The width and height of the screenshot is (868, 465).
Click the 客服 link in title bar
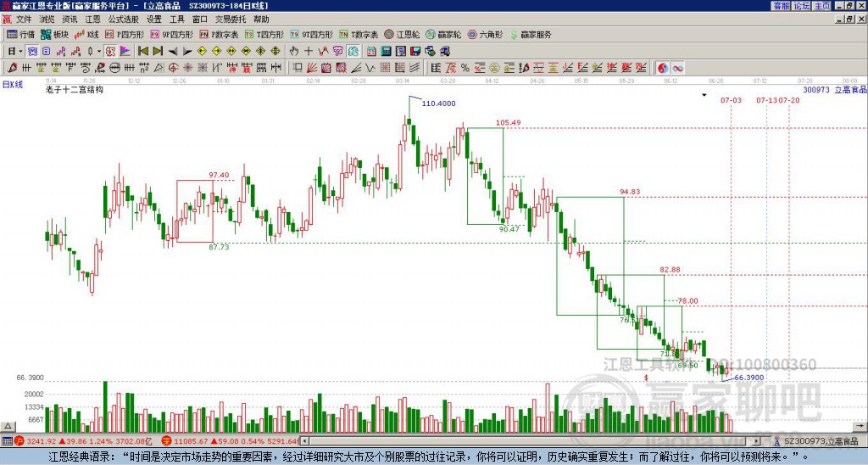[x=781, y=6]
